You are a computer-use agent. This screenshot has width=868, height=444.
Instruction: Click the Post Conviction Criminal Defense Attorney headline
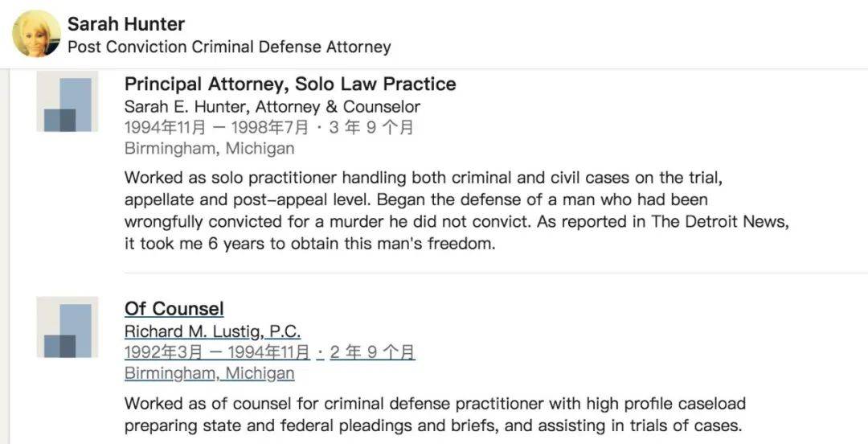(x=229, y=47)
